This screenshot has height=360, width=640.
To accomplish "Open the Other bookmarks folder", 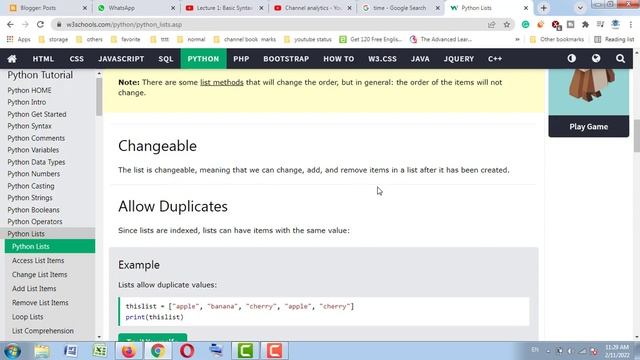I will [x=557, y=40].
